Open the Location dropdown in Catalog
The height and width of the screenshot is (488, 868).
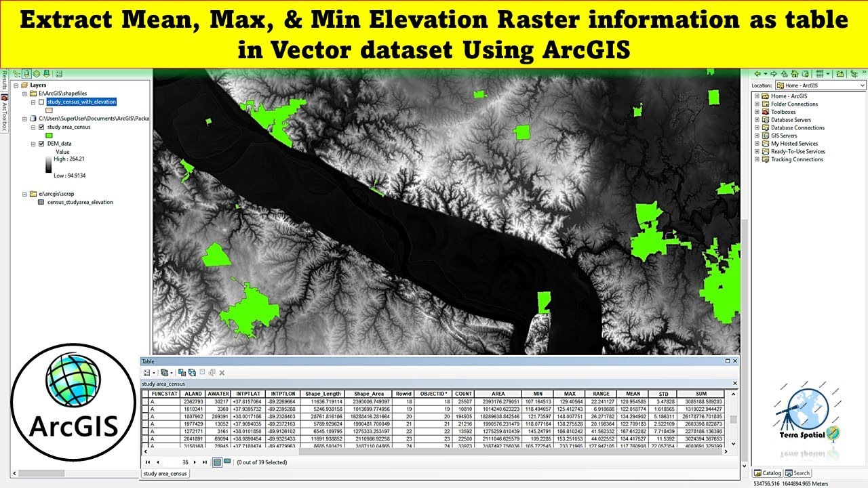point(862,85)
